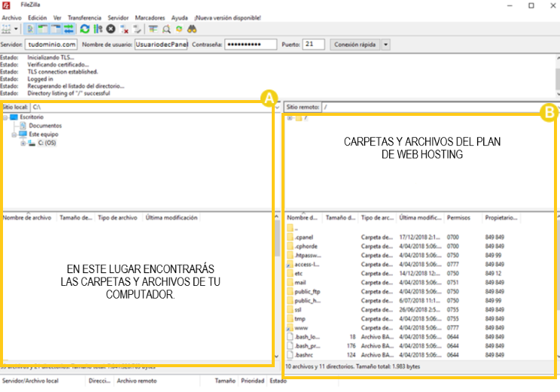Collapse the Escritorio tree node
Viewport: 560px width, 392px height.
tap(5, 117)
